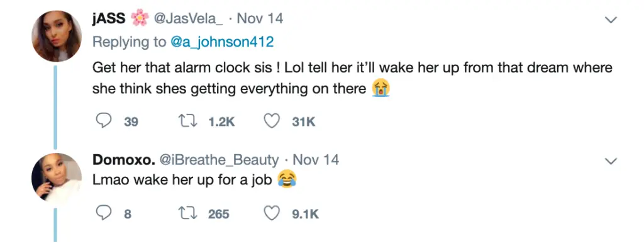Open Nov 14 timestamp on jASS tweet
The image size is (644, 243).
(x=260, y=19)
